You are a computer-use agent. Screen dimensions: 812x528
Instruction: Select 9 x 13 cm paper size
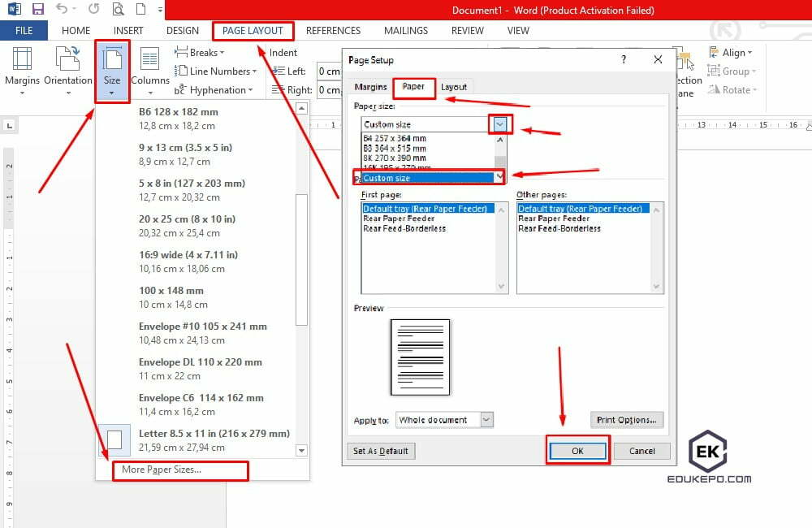[x=197, y=154]
